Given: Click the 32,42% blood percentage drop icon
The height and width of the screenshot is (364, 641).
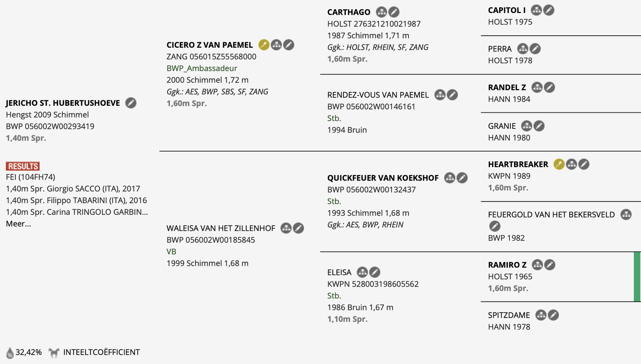Looking at the screenshot, I should (10, 353).
